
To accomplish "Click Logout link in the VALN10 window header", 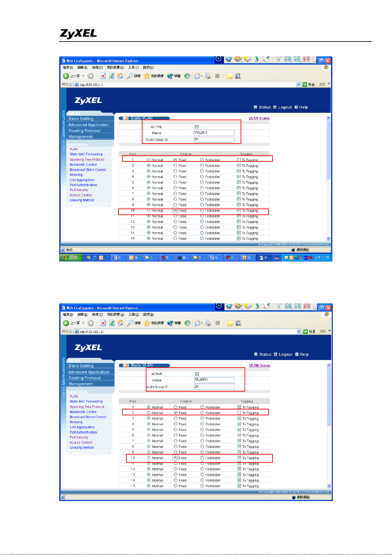I will click(x=283, y=107).
